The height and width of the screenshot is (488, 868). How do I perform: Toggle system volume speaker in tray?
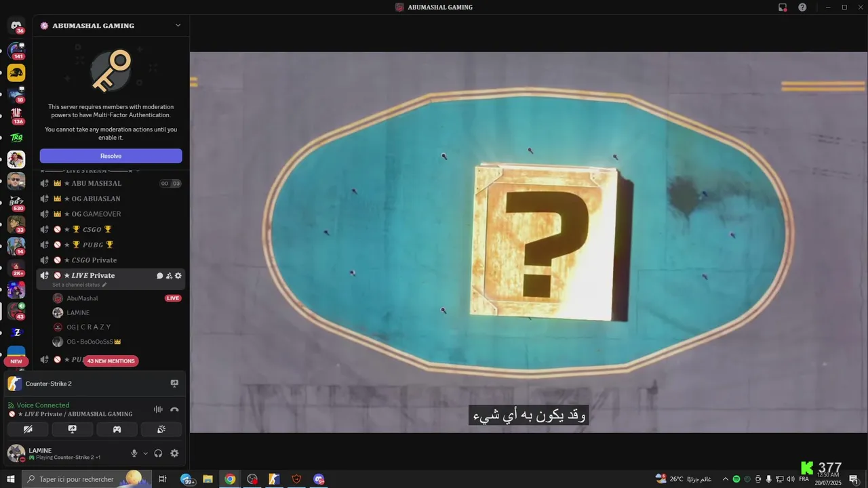[x=790, y=479]
